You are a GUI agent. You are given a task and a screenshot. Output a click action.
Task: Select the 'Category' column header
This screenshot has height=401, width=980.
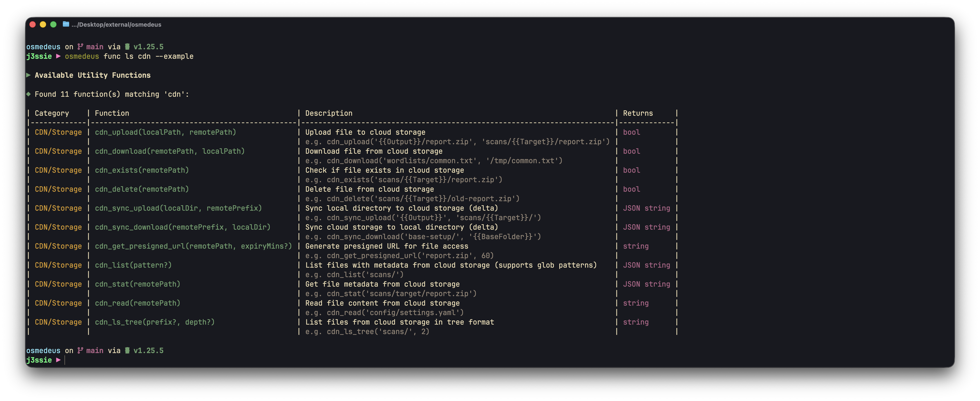52,113
